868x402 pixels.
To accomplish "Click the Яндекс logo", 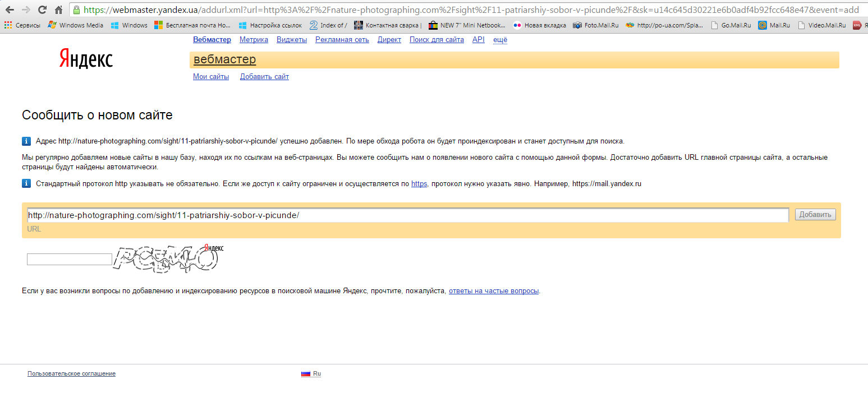I will (x=86, y=59).
